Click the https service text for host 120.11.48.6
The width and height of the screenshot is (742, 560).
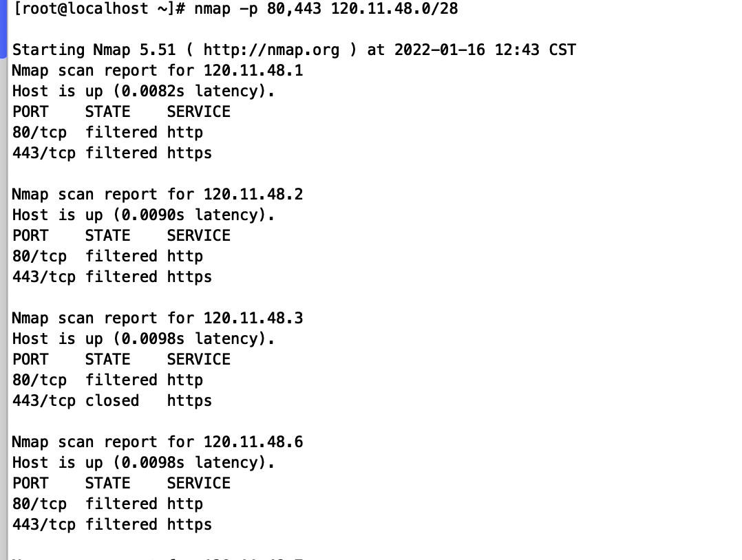point(189,524)
